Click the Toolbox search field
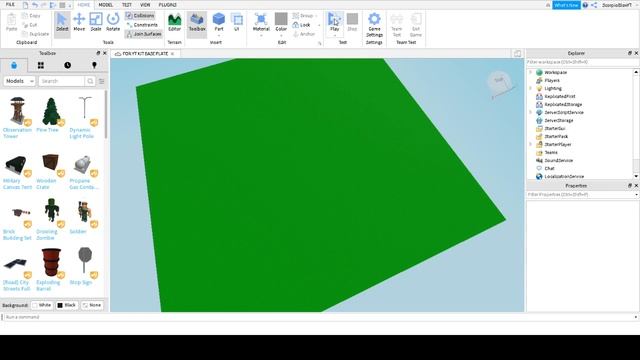This screenshot has width=640, height=360. [x=62, y=81]
